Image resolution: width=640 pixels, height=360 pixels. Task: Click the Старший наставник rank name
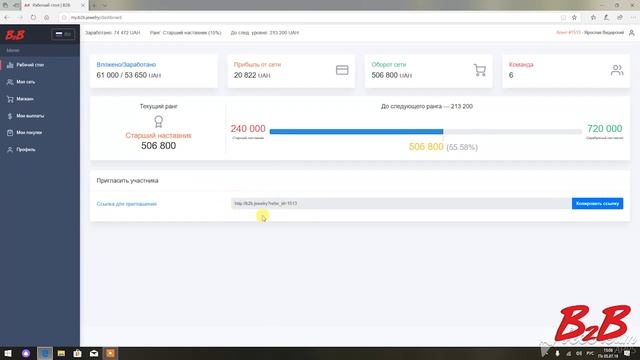point(158,136)
